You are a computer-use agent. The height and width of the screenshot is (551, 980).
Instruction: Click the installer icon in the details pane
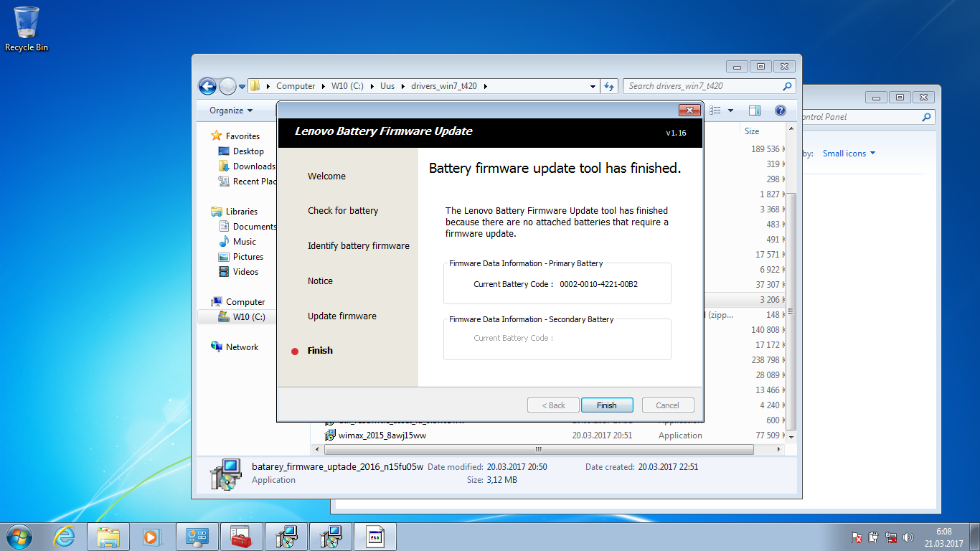(x=226, y=474)
